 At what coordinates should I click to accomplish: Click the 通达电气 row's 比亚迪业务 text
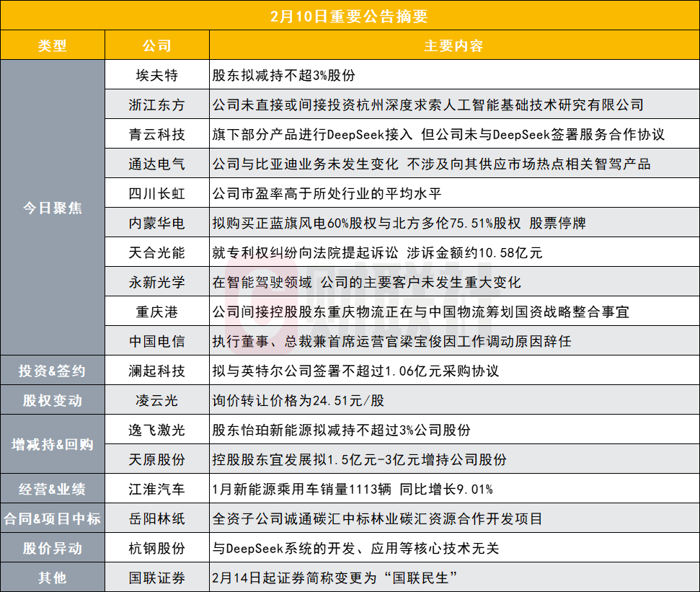[x=431, y=164]
